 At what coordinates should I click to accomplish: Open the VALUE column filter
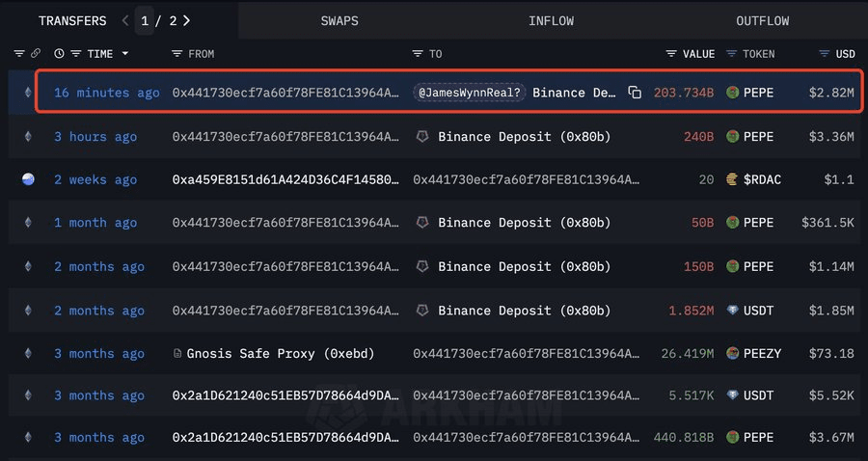671,54
